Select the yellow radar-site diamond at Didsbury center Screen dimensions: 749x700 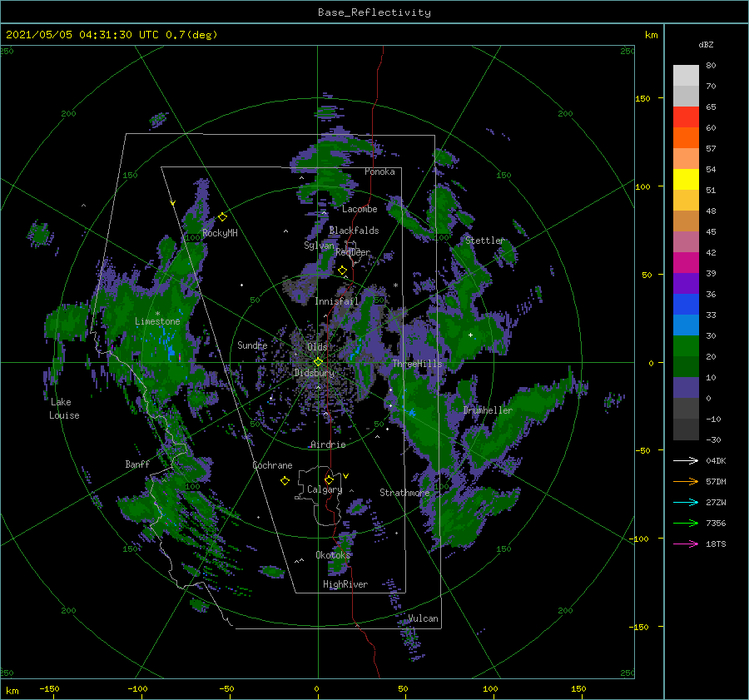tap(318, 362)
